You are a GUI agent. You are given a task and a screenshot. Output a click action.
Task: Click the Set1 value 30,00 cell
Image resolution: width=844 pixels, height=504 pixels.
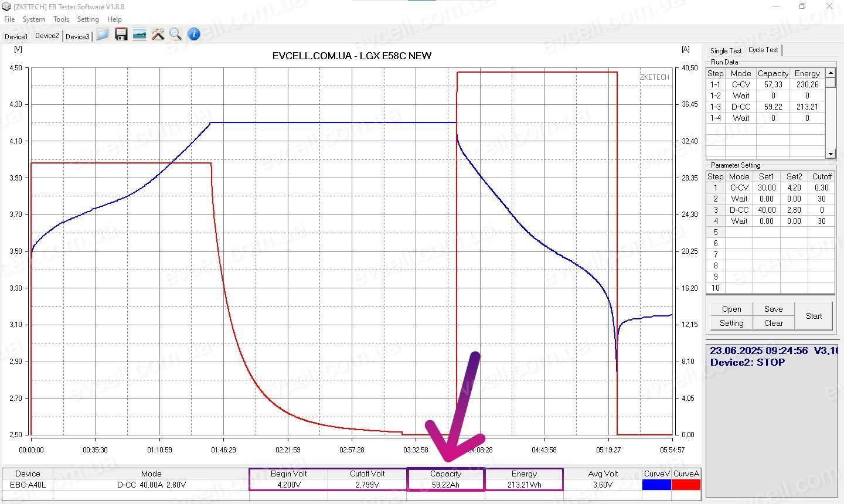coord(767,188)
